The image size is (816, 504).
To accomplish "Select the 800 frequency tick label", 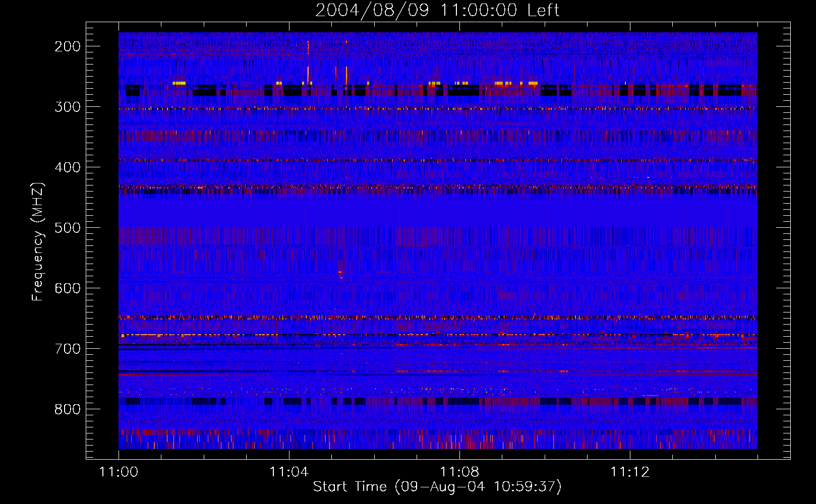I will pos(68,409).
